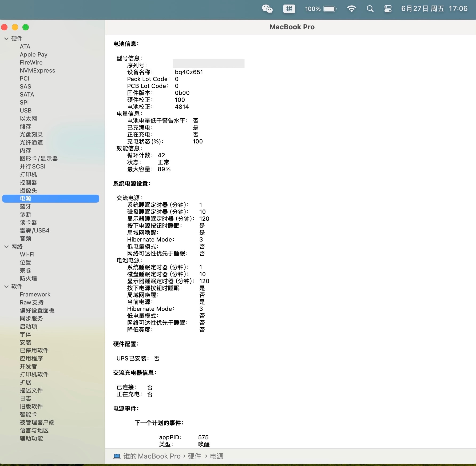
Task: Select 蓝牙 in the sidebar
Action: (25, 207)
